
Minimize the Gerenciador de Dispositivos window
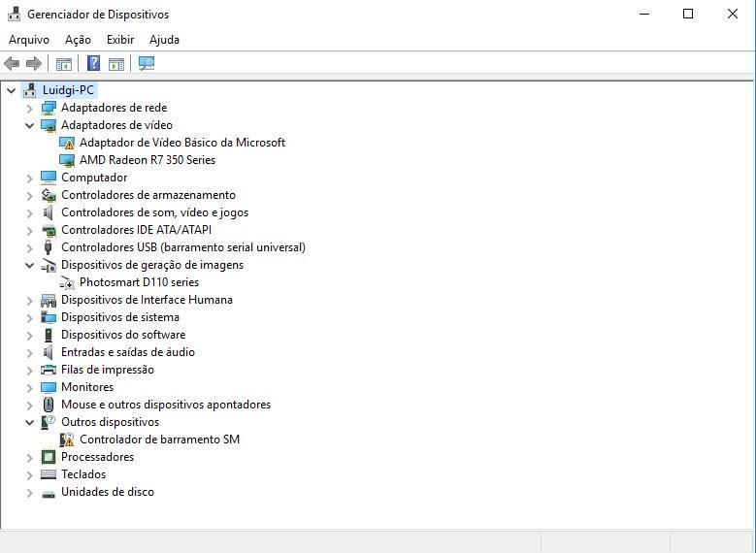click(644, 14)
